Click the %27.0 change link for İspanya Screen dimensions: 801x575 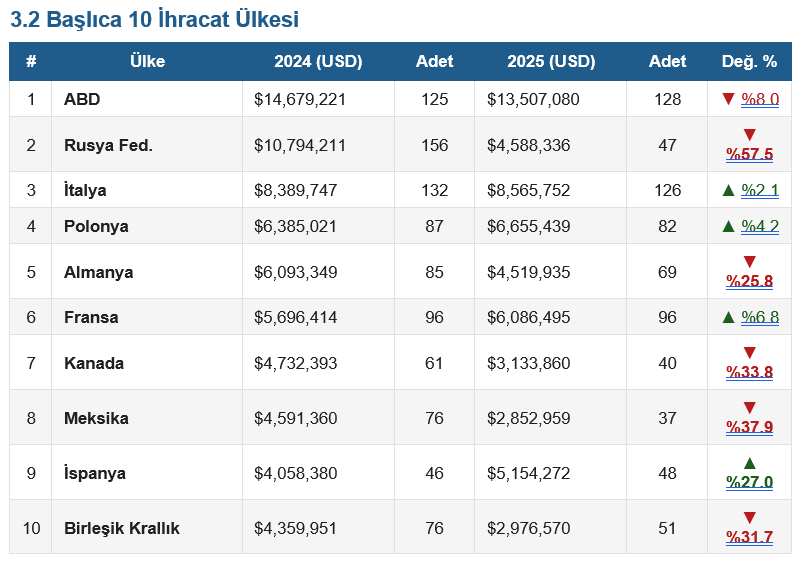tap(749, 482)
